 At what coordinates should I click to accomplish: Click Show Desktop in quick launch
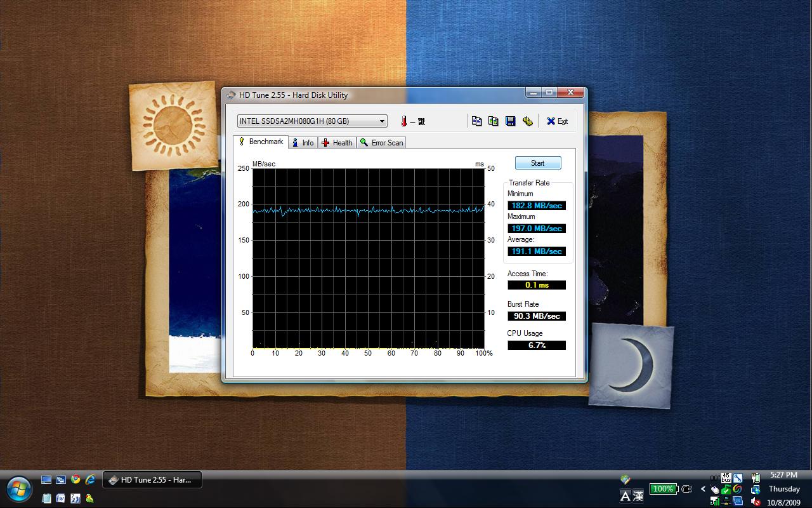46,480
